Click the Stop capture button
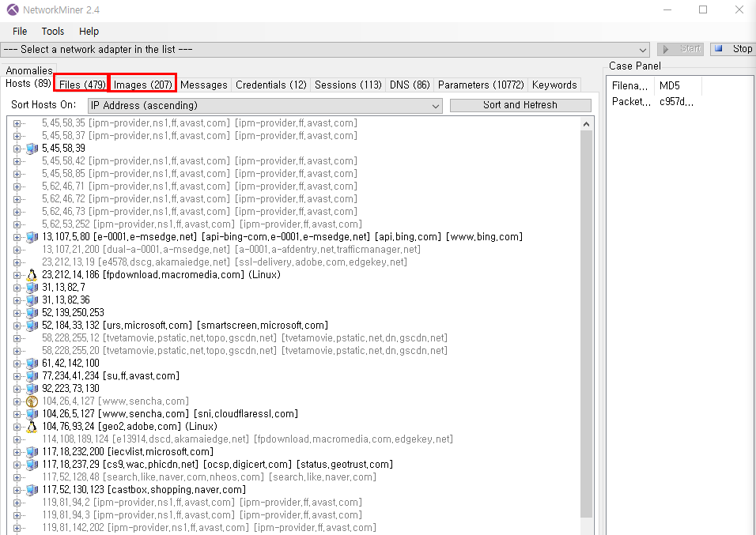This screenshot has width=756, height=535. pyautogui.click(x=732, y=49)
